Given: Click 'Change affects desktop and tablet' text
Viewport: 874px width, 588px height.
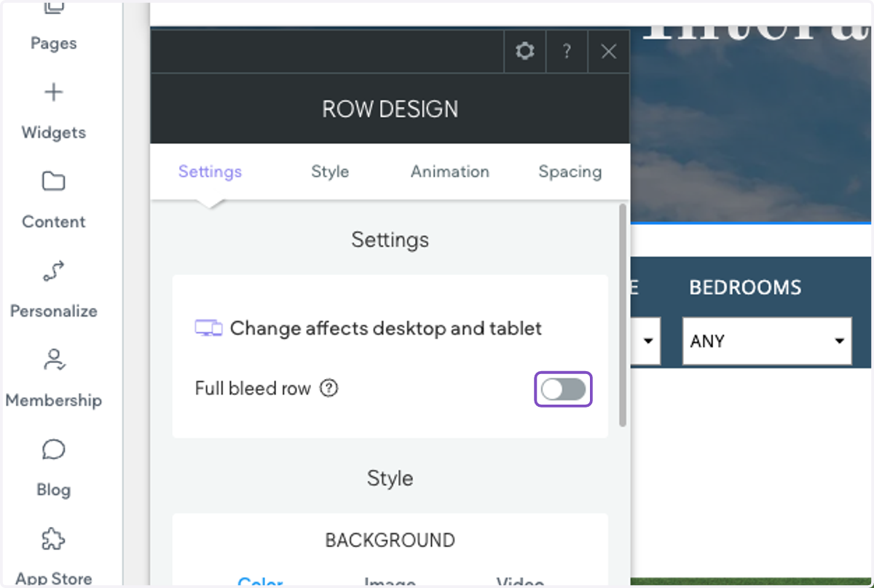Looking at the screenshot, I should click(x=386, y=328).
